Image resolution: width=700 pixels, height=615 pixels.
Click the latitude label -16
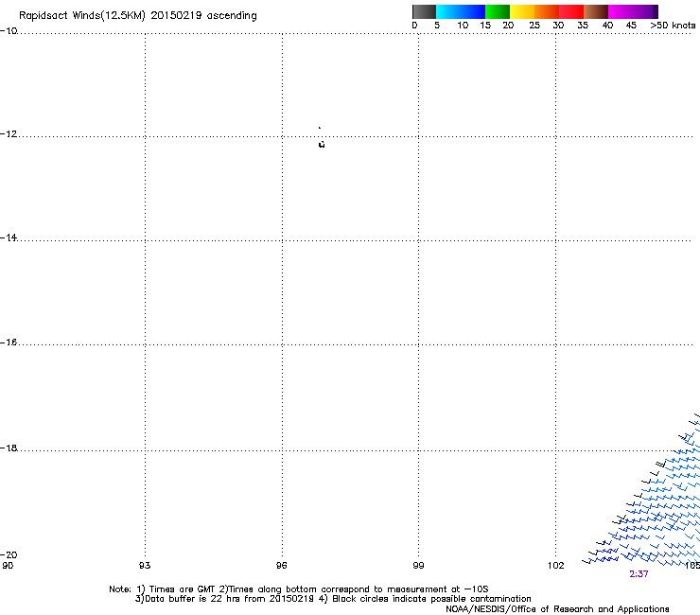(9, 343)
